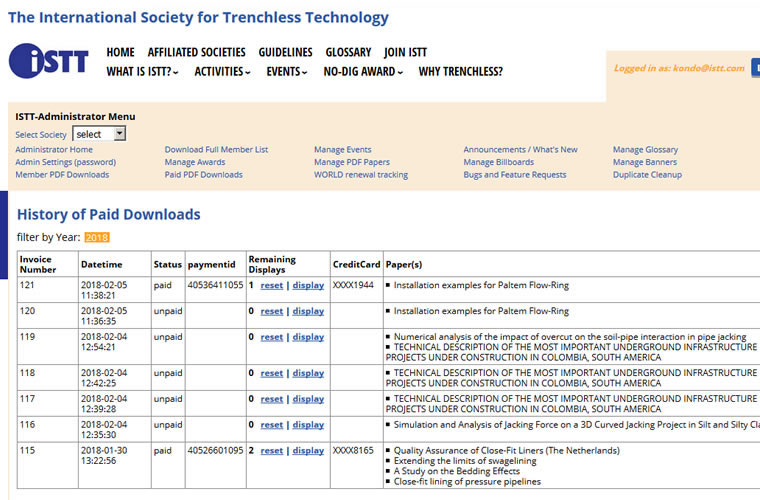Expand the ACTIVITIES dropdown menu
Viewport: 760px width, 500px height.
(x=222, y=72)
